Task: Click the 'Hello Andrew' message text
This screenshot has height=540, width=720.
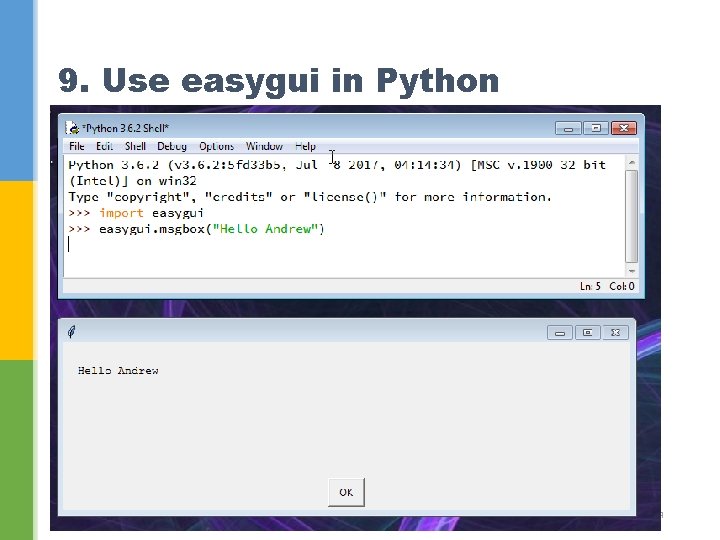Action: (118, 371)
